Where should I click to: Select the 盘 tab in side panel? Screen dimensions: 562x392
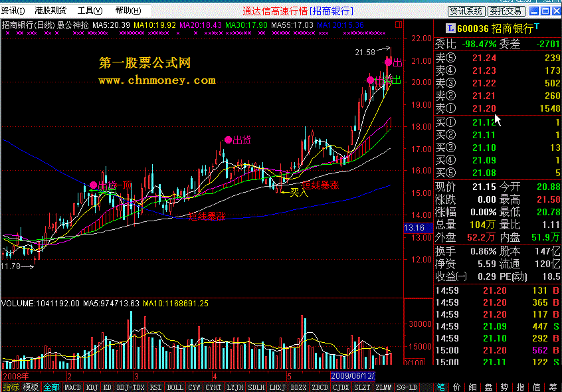point(488,387)
